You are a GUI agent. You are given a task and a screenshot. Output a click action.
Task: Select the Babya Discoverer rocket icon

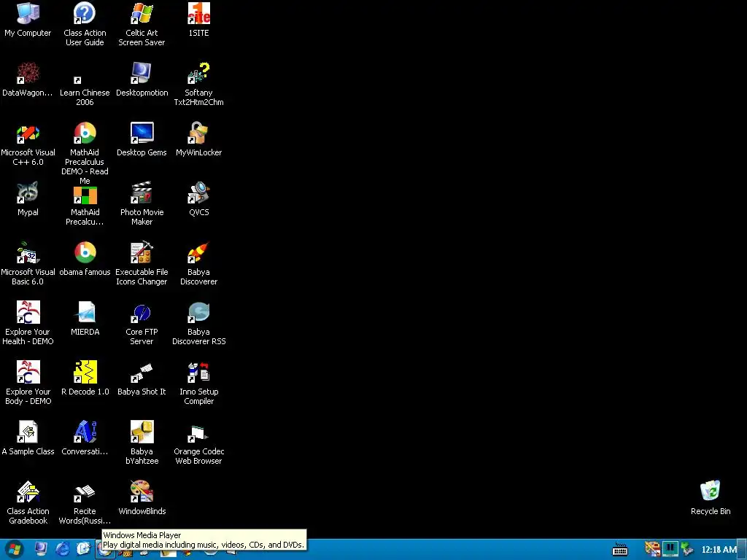[198, 253]
